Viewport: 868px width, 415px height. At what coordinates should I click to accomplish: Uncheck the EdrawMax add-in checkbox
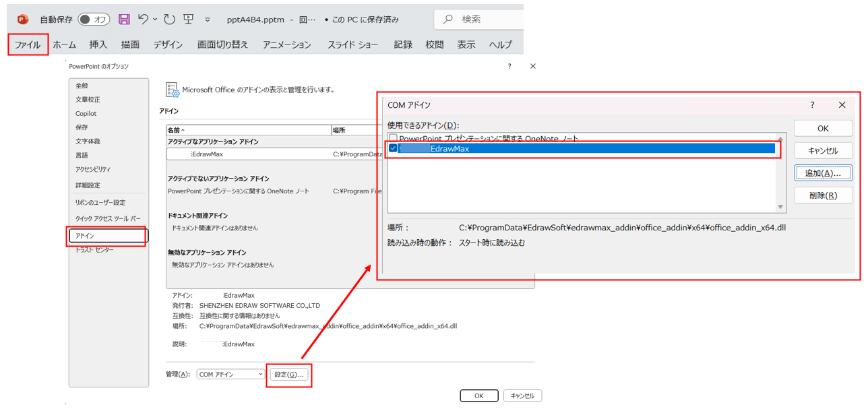pos(392,148)
